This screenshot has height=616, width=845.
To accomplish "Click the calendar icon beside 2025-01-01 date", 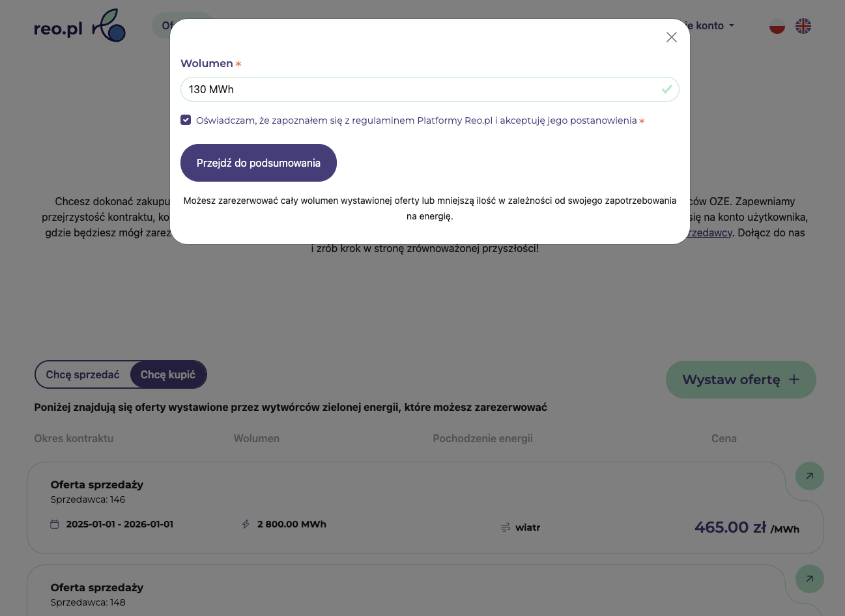I will [x=55, y=524].
